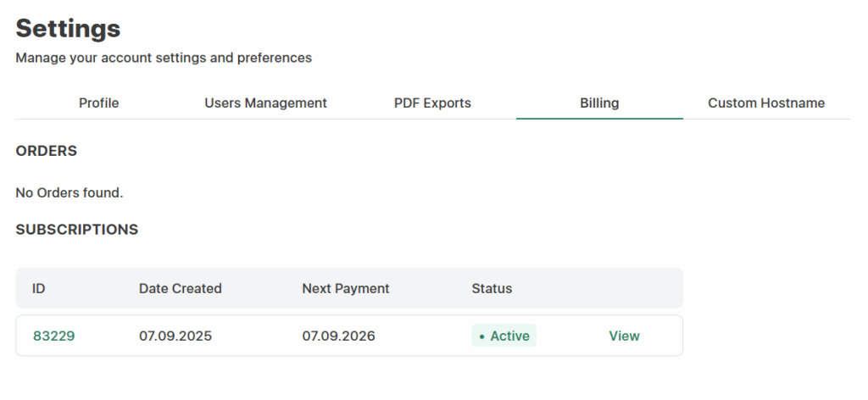Viewport: 868px width, 400px height.
Task: Click the green dot beside Active
Action: [482, 337]
